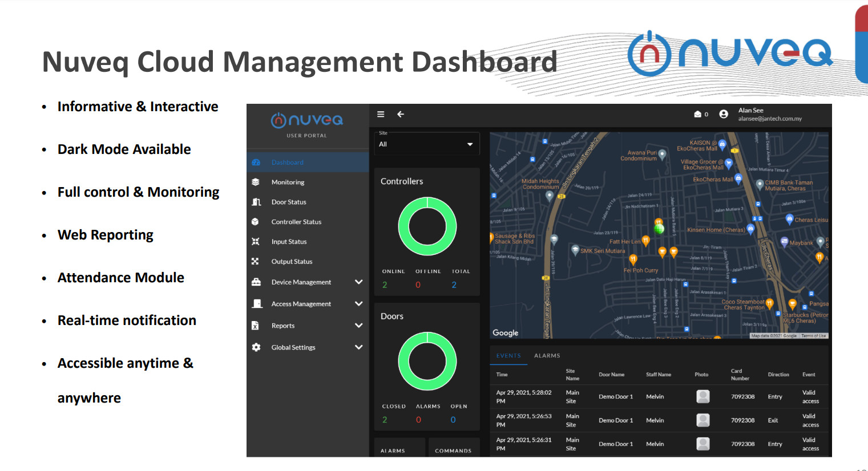The height and width of the screenshot is (471, 868).
Task: Click the Controller Status cube icon
Action: coord(256,222)
